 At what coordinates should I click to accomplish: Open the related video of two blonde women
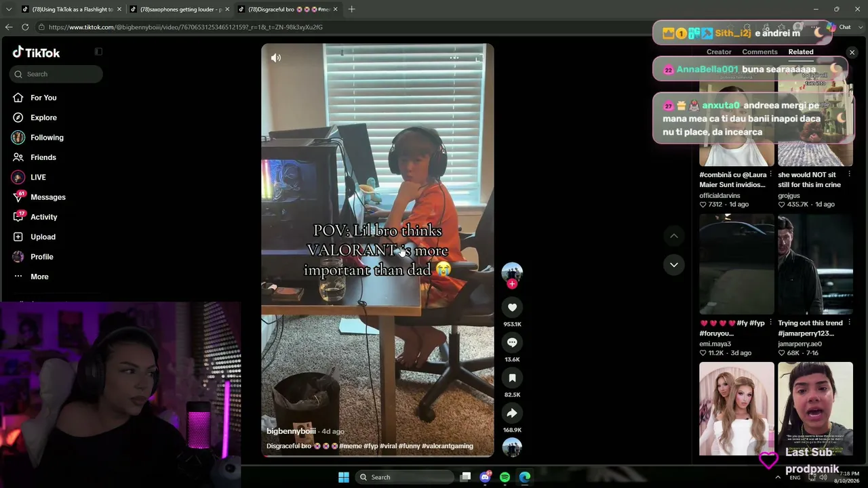[x=736, y=409]
